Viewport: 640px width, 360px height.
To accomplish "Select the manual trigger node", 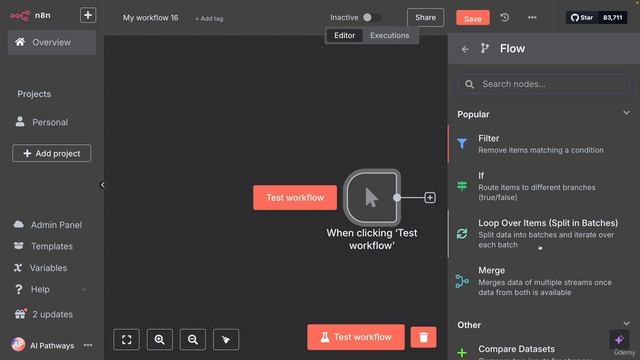I will point(371,198).
